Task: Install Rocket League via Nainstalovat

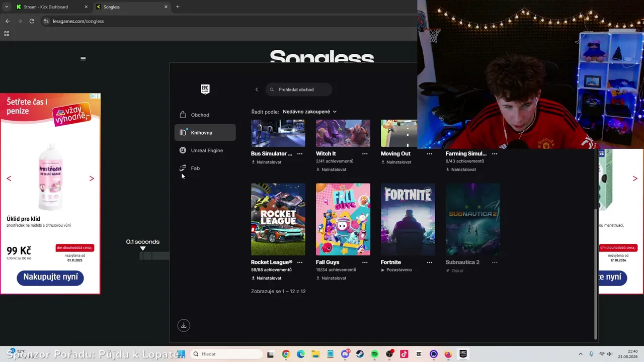Action: (x=266, y=278)
